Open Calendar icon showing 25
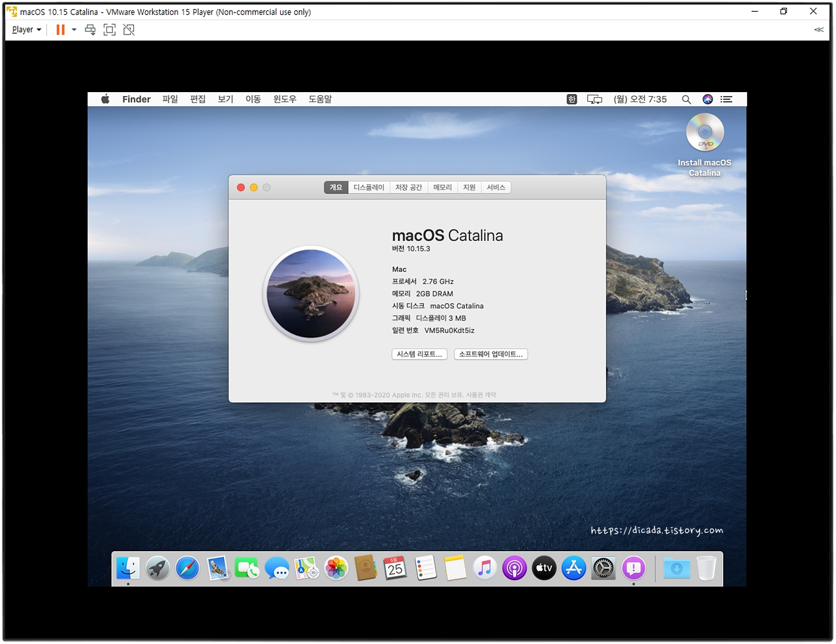 click(x=395, y=569)
